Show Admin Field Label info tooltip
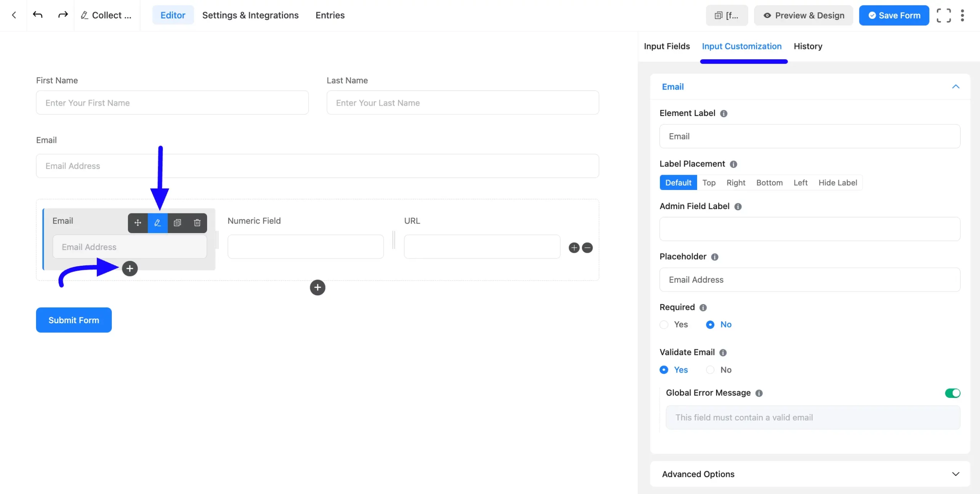The width and height of the screenshot is (980, 494). click(738, 206)
